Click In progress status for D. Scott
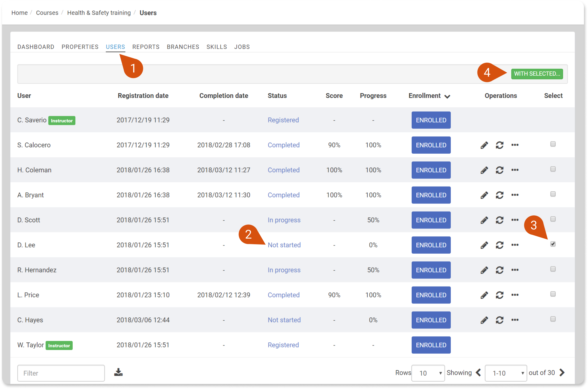 (x=284, y=220)
